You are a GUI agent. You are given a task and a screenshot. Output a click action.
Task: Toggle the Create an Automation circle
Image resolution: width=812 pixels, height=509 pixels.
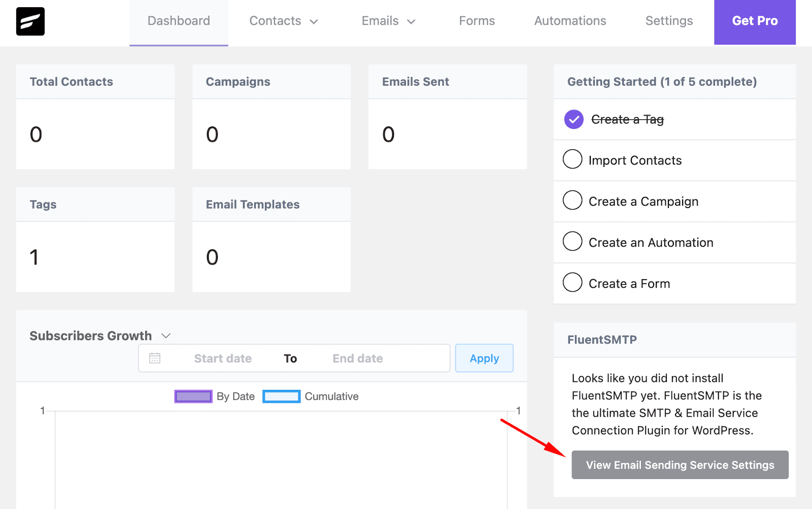click(572, 242)
